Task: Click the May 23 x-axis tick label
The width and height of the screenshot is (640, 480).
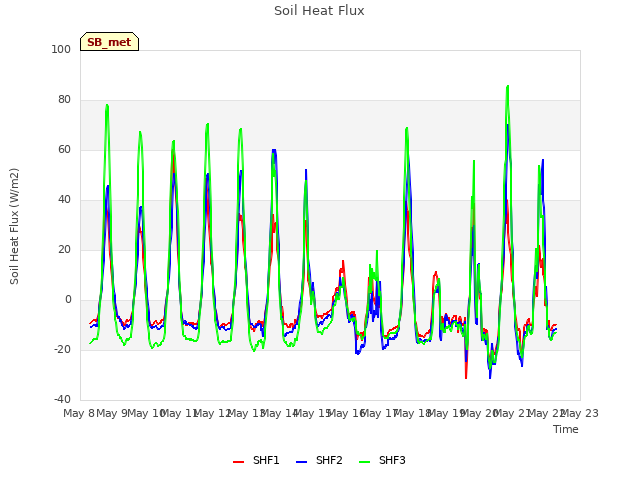Action: tap(580, 413)
